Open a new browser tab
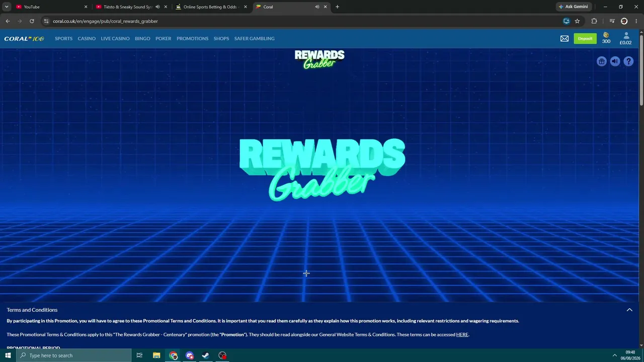 point(337,7)
